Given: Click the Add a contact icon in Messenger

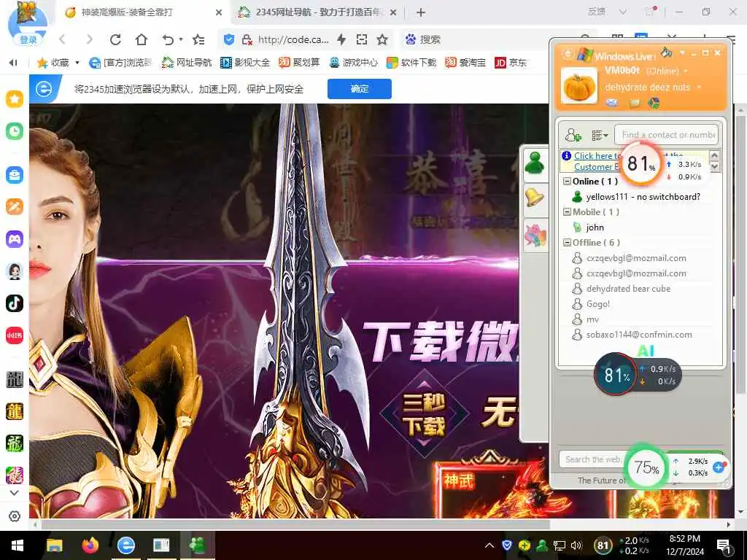Looking at the screenshot, I should [573, 135].
